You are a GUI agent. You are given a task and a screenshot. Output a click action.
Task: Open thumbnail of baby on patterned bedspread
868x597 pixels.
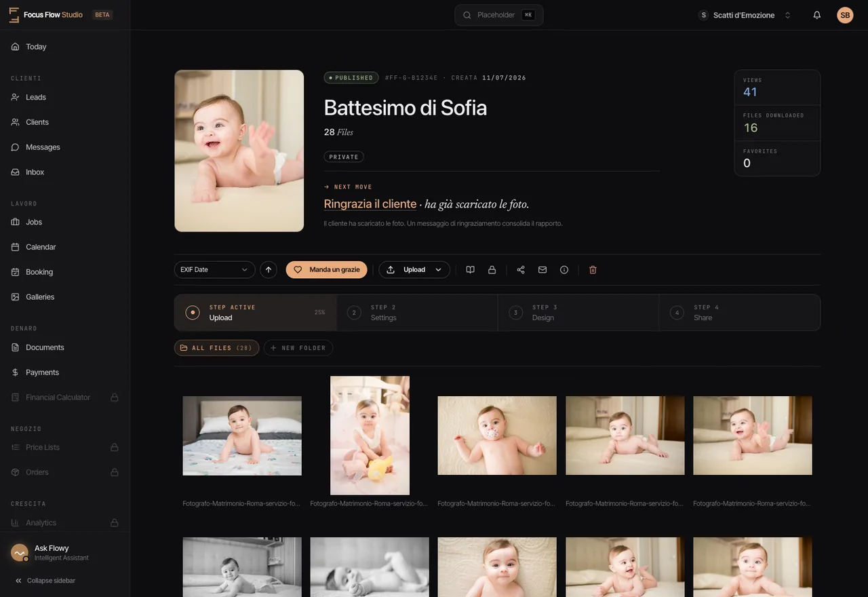pos(242,436)
